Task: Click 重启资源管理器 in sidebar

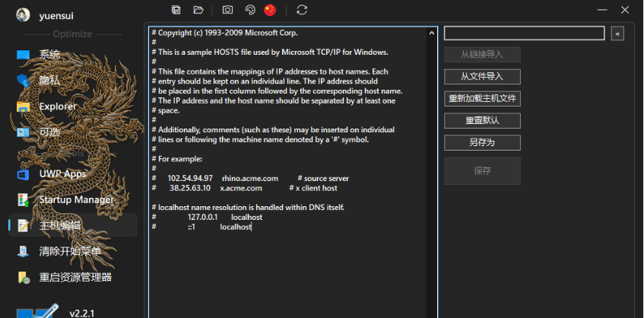Action: 75,277
